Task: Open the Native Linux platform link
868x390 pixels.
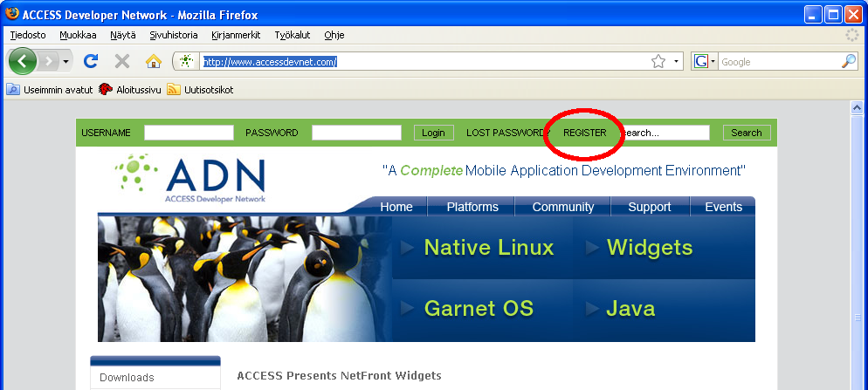Action: tap(488, 247)
